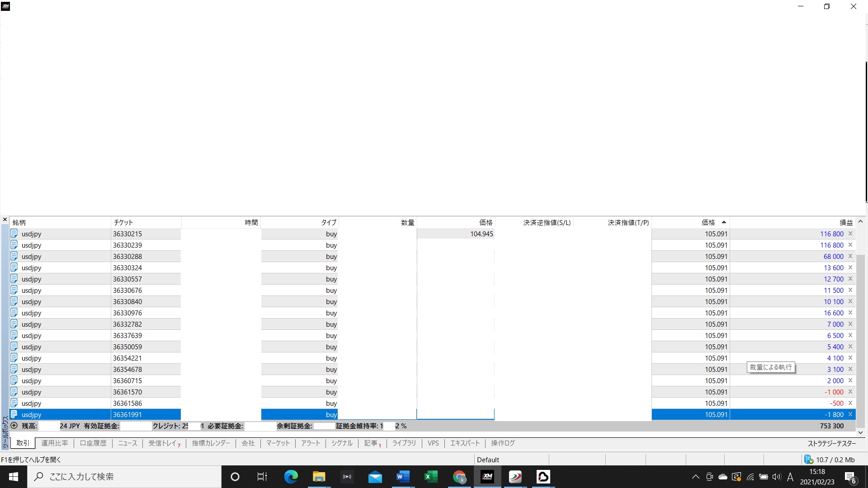
Task: Open the ストラテジーテスター button
Action: 832,443
